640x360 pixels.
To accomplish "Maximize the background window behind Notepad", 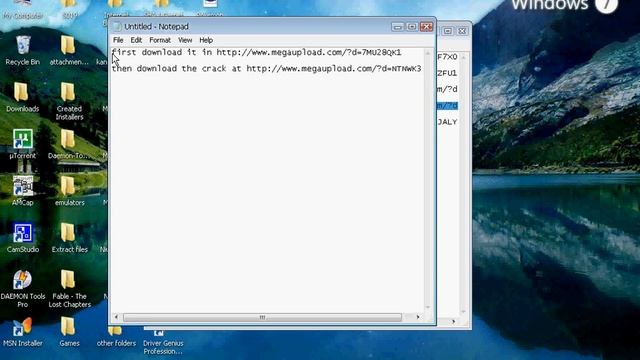I will (x=448, y=31).
